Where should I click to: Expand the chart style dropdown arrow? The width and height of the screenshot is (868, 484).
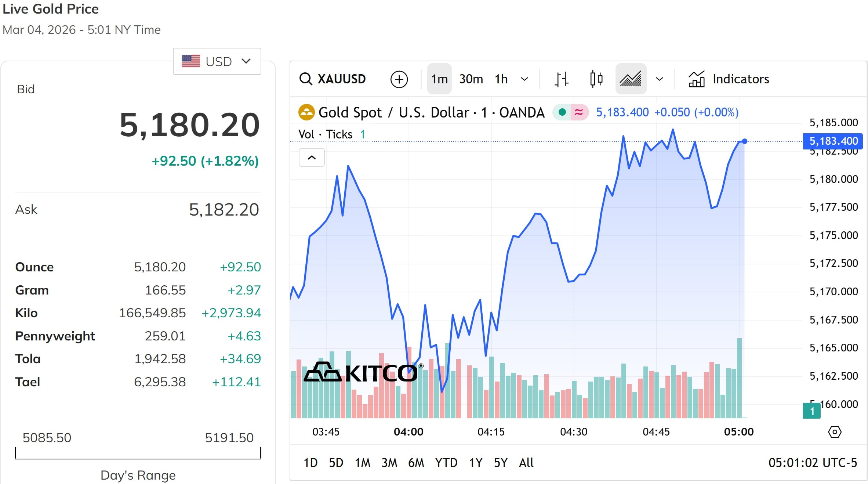click(660, 79)
